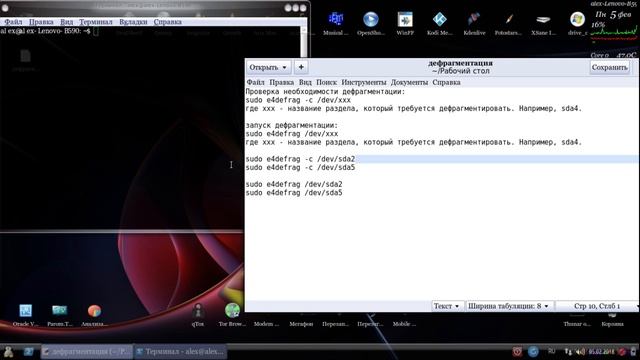Open the editor's Справка menu
Image resolution: width=640 pixels, height=360 pixels.
click(447, 82)
